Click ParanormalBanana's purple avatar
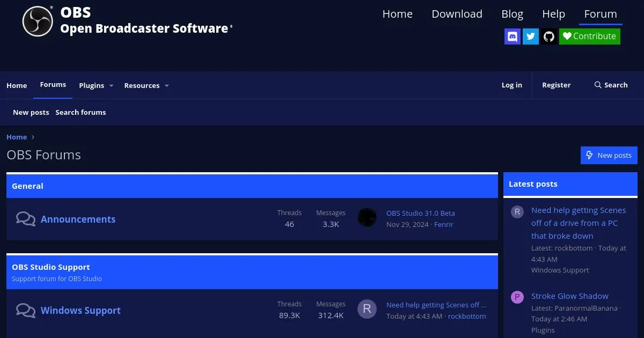644x338 pixels. 517,297
